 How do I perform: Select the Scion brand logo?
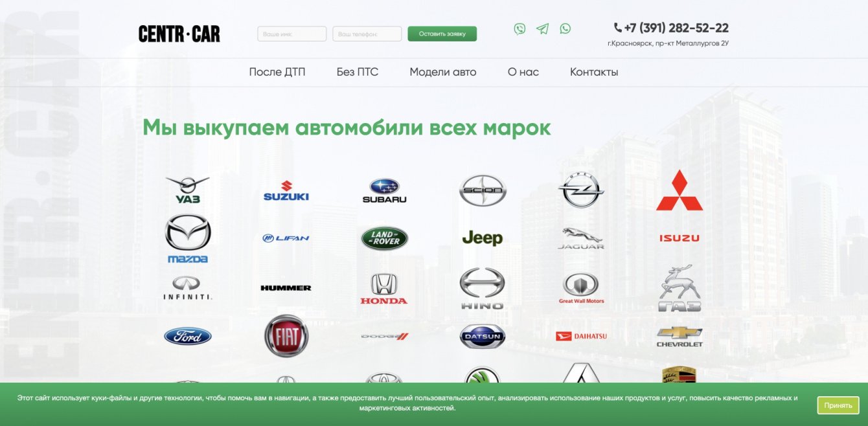[x=483, y=191]
